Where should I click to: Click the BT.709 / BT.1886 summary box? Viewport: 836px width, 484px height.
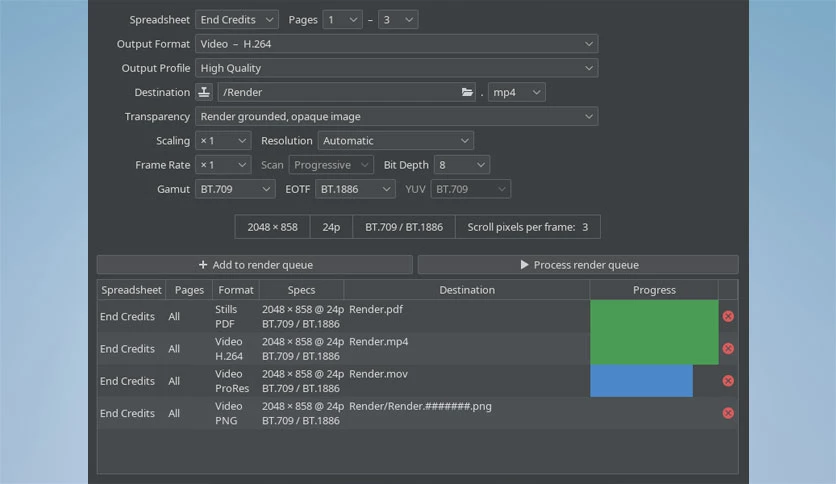click(x=404, y=227)
